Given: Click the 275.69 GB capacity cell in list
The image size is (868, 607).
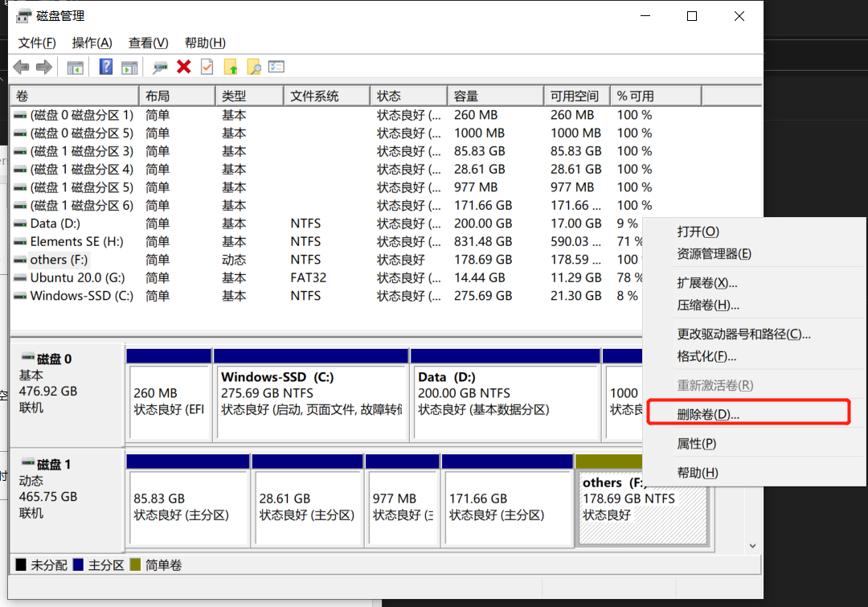Looking at the screenshot, I should (483, 297).
